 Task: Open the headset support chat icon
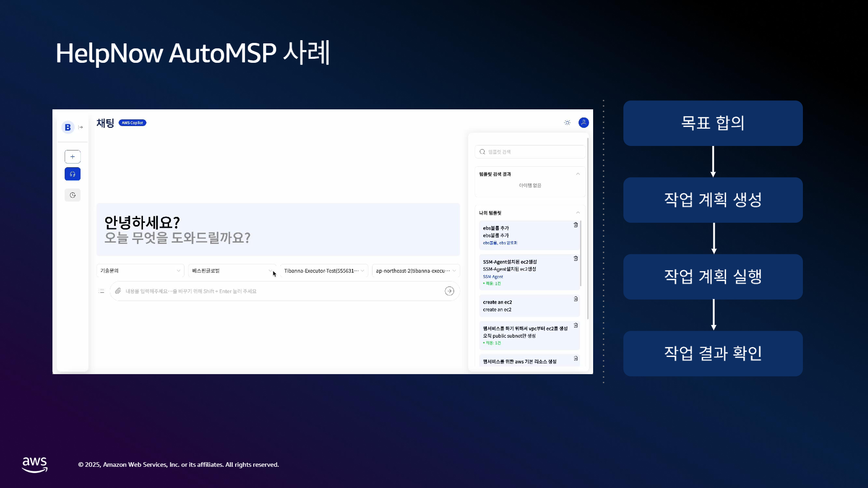pos(72,174)
